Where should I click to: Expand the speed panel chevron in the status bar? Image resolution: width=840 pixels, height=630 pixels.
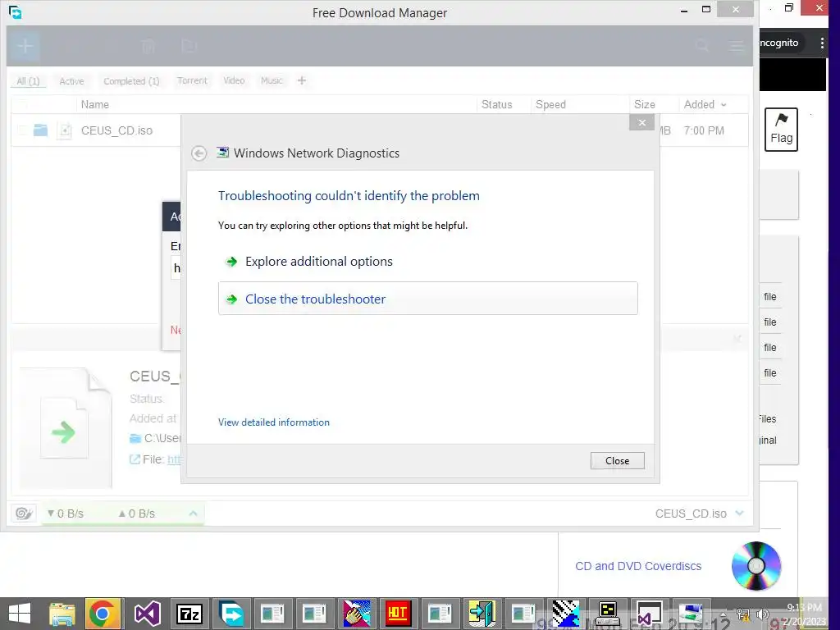[193, 514]
